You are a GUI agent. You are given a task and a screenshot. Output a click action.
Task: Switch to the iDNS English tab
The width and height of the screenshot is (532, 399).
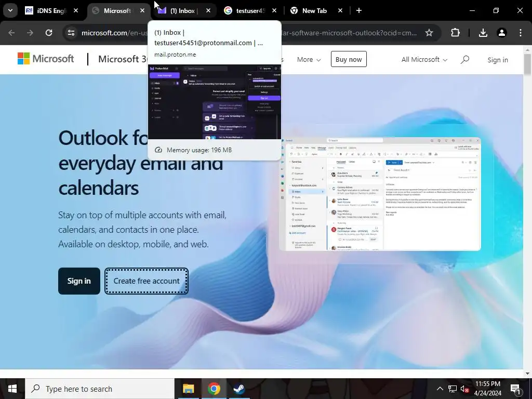click(51, 10)
